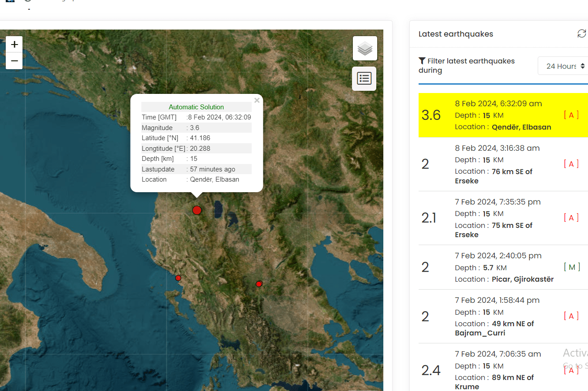The image size is (588, 391).
Task: Close the Automatic Solution popup
Action: [257, 101]
